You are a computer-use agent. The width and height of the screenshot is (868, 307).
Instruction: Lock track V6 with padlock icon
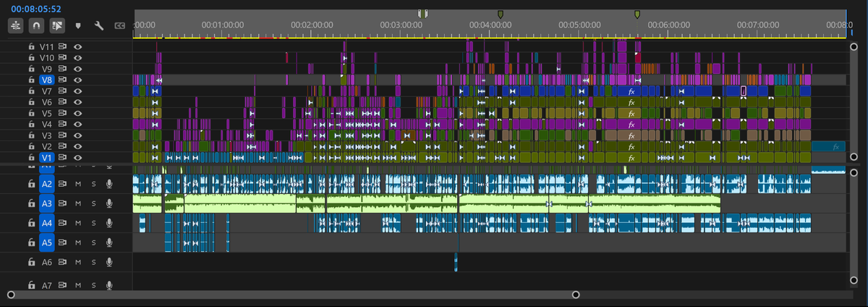(x=31, y=102)
